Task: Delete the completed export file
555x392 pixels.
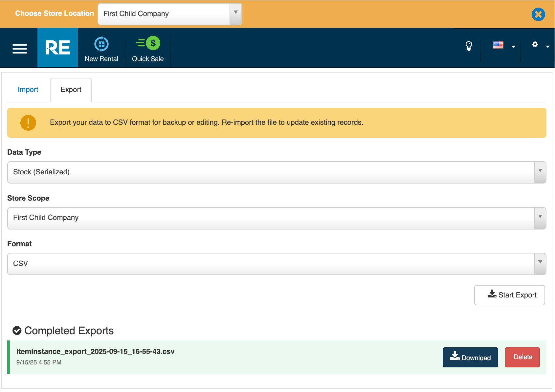Action: (x=522, y=357)
